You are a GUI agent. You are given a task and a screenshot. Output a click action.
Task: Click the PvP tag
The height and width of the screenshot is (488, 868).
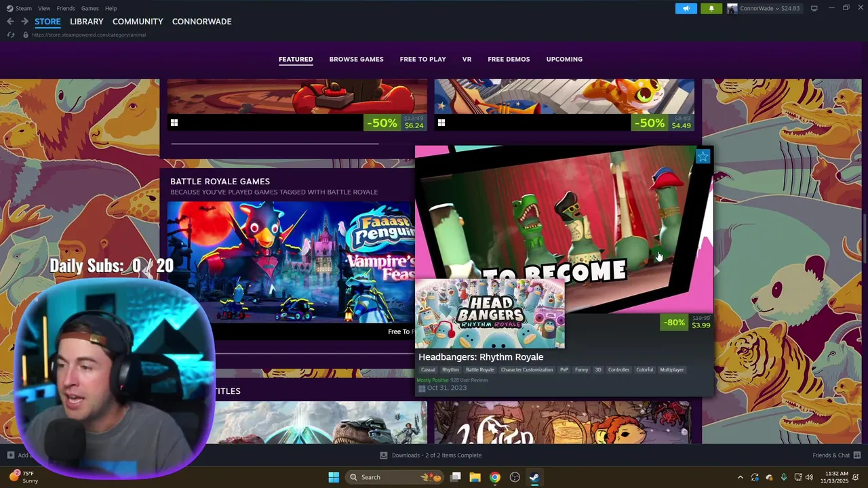[x=564, y=370]
